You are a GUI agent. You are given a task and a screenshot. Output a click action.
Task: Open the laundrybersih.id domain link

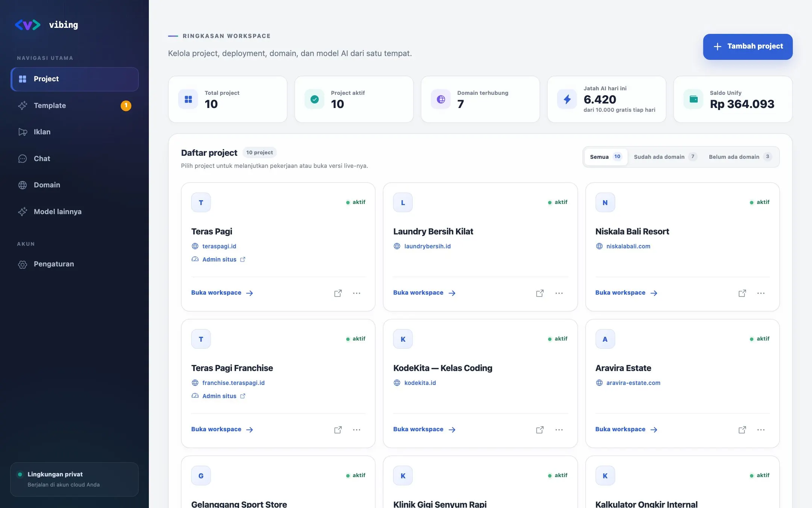click(x=427, y=246)
